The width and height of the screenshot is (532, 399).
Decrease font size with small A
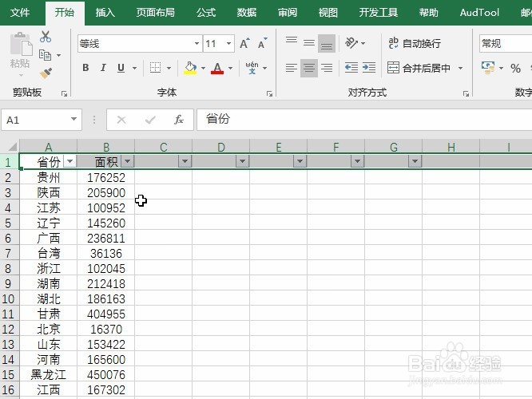click(262, 43)
